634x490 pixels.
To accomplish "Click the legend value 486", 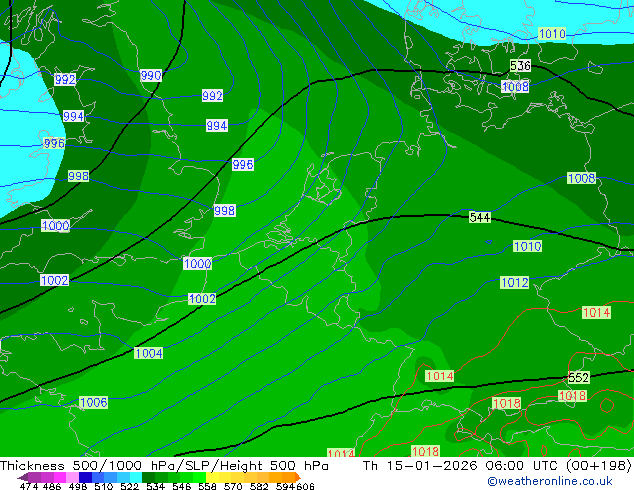I will click(52, 486).
